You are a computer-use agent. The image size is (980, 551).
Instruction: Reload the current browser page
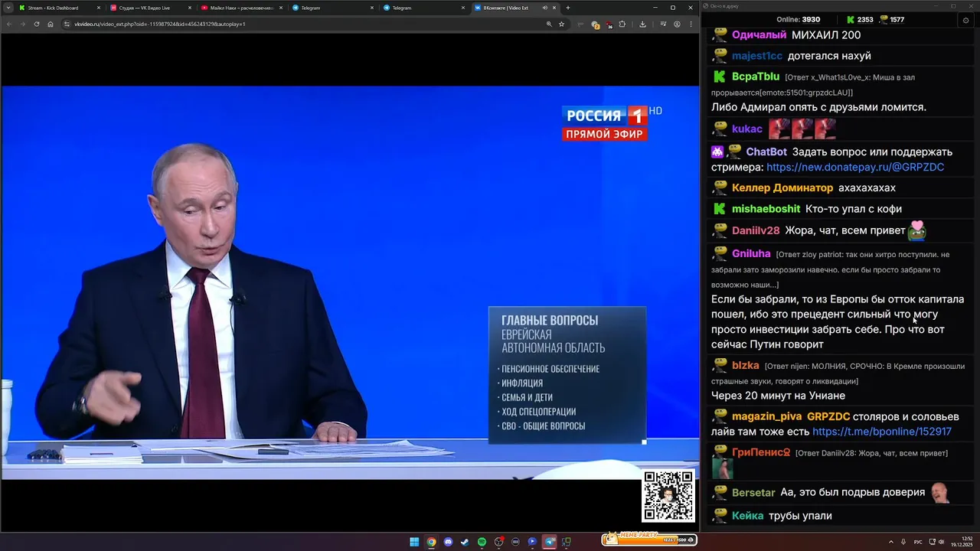coord(37,24)
